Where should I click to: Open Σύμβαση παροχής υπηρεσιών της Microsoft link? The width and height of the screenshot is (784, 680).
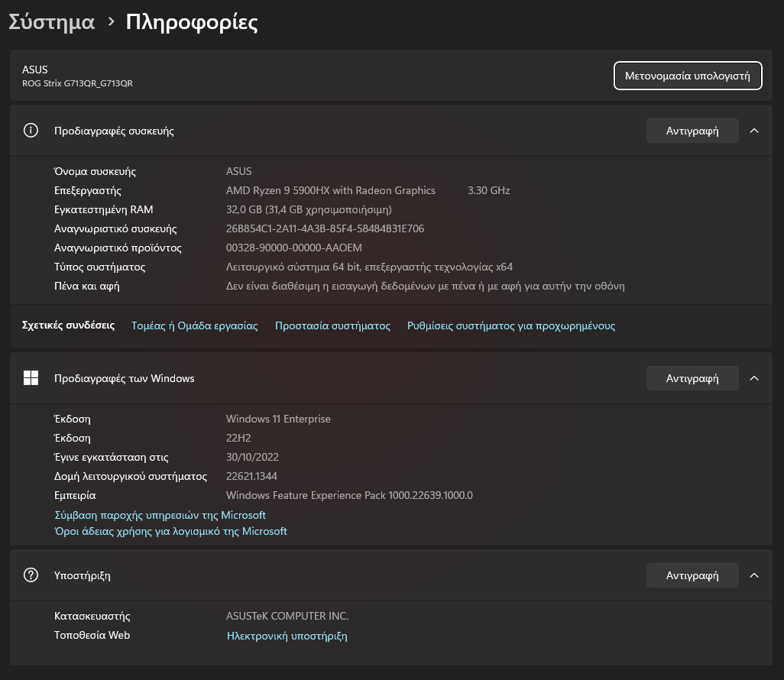click(x=160, y=515)
